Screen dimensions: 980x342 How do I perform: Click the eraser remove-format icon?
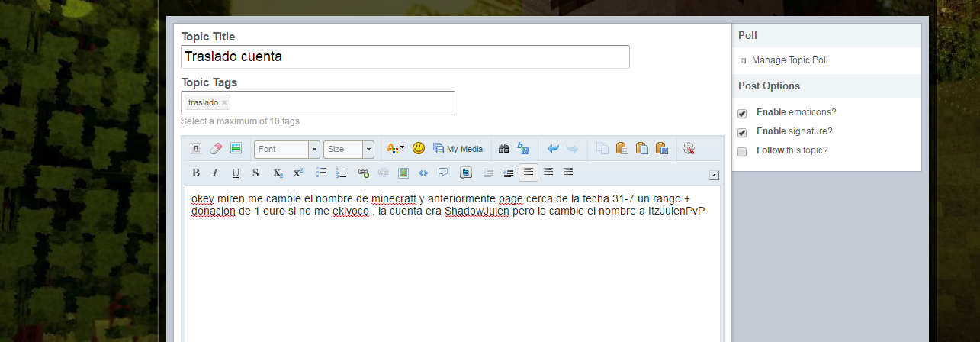[215, 149]
